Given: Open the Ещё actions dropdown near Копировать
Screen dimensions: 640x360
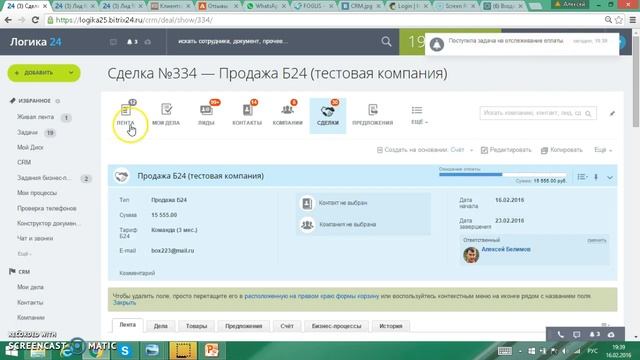Looking at the screenshot, I should [x=603, y=150].
